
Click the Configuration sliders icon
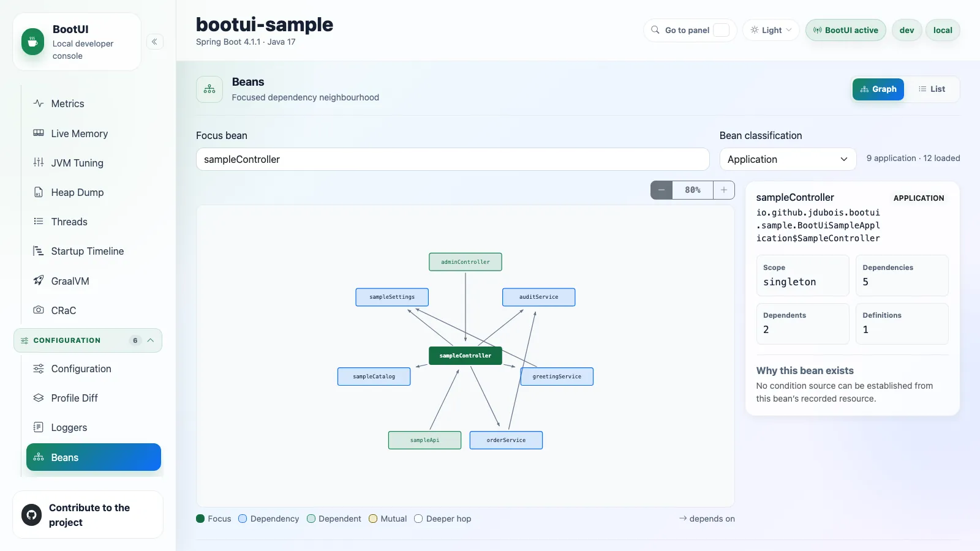[x=39, y=369]
